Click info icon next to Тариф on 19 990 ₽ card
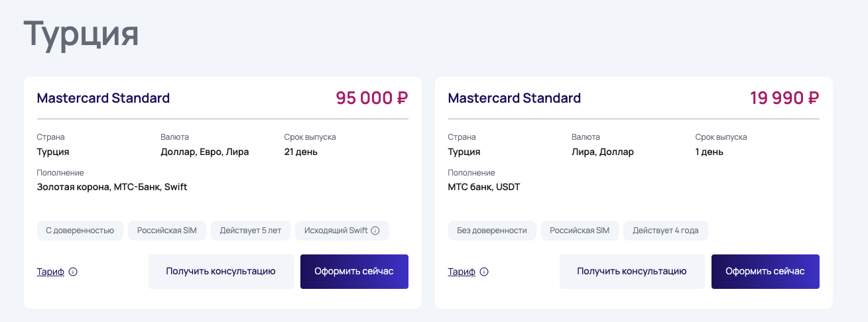 coord(484,272)
